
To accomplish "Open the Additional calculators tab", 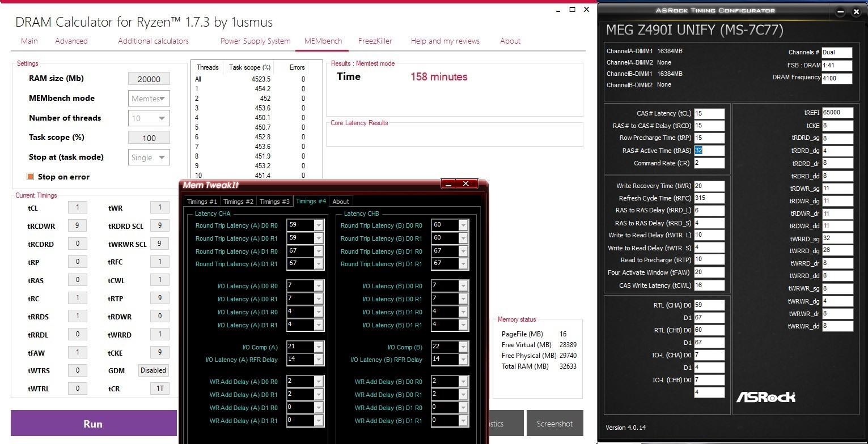I will click(x=153, y=41).
